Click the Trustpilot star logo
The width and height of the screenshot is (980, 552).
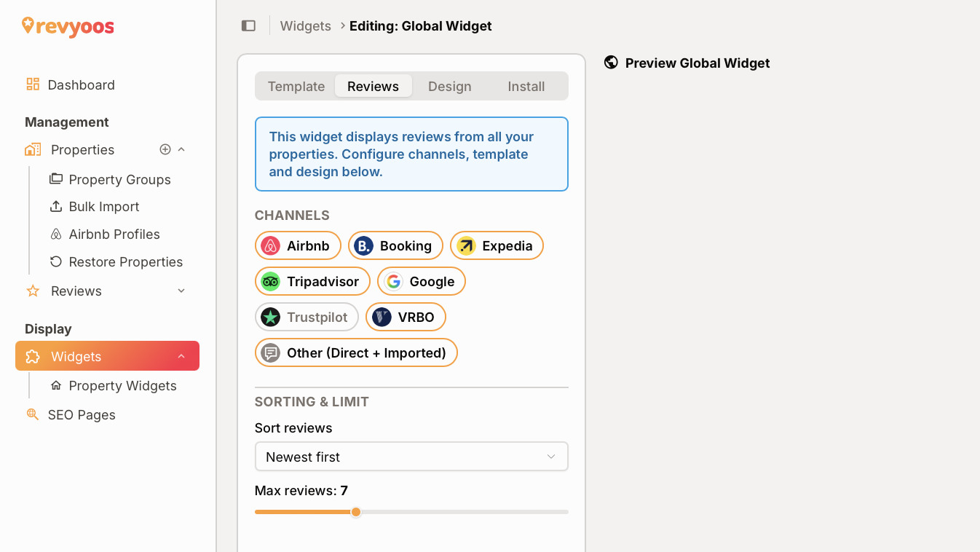click(x=271, y=317)
